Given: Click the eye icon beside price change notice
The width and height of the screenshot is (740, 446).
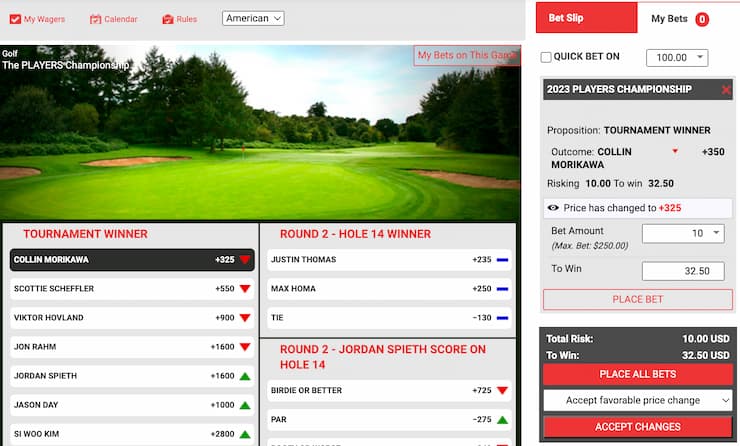Looking at the screenshot, I should pyautogui.click(x=553, y=208).
